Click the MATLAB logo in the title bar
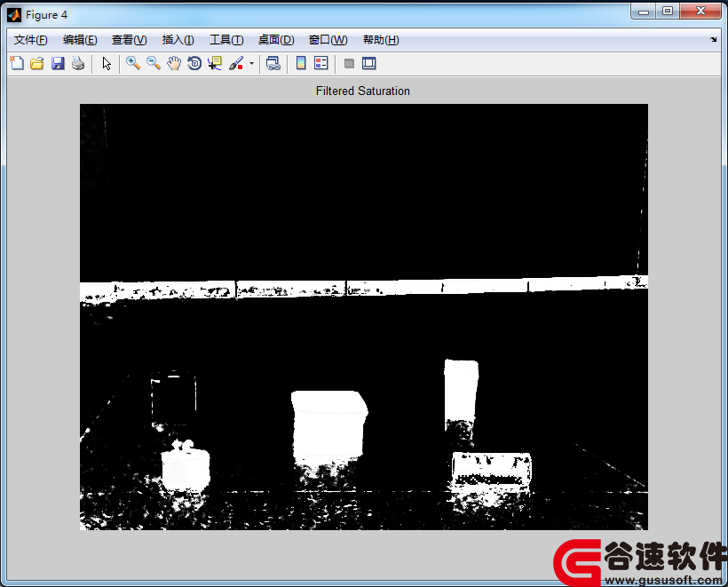728x587 pixels. [x=14, y=15]
